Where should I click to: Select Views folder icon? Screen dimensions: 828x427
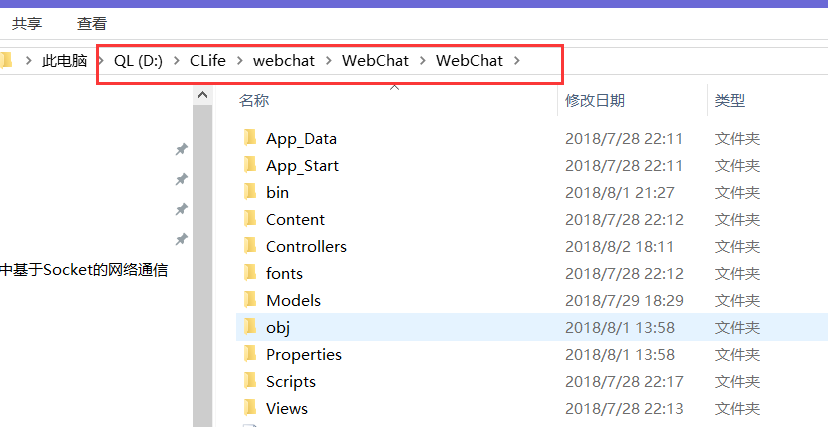(x=250, y=407)
